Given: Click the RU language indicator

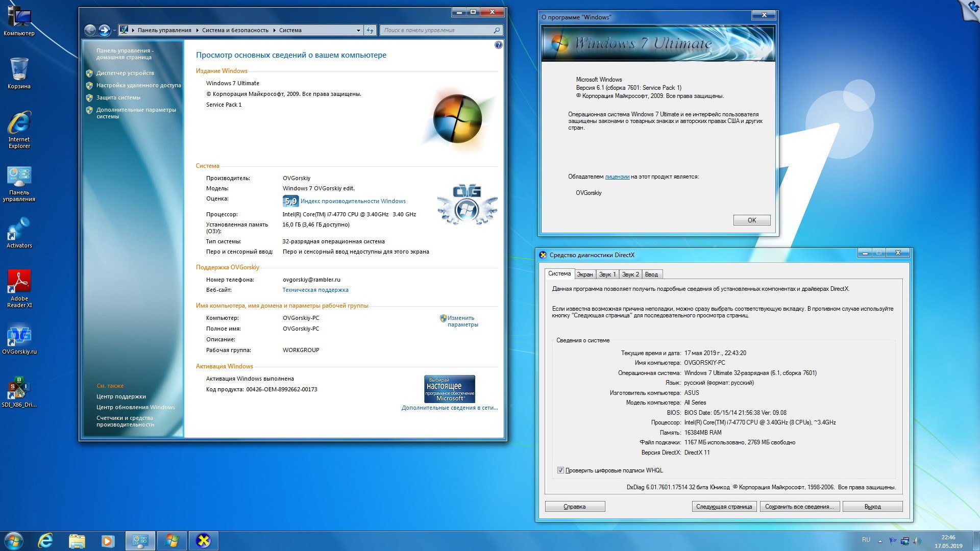Looking at the screenshot, I should point(866,540).
